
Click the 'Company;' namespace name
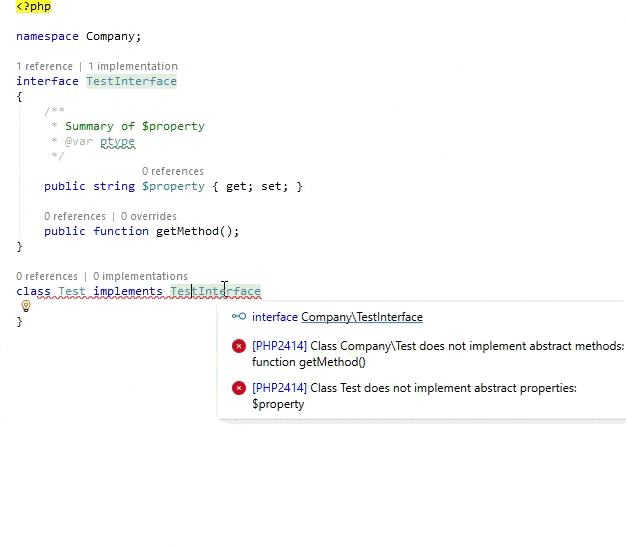point(114,36)
